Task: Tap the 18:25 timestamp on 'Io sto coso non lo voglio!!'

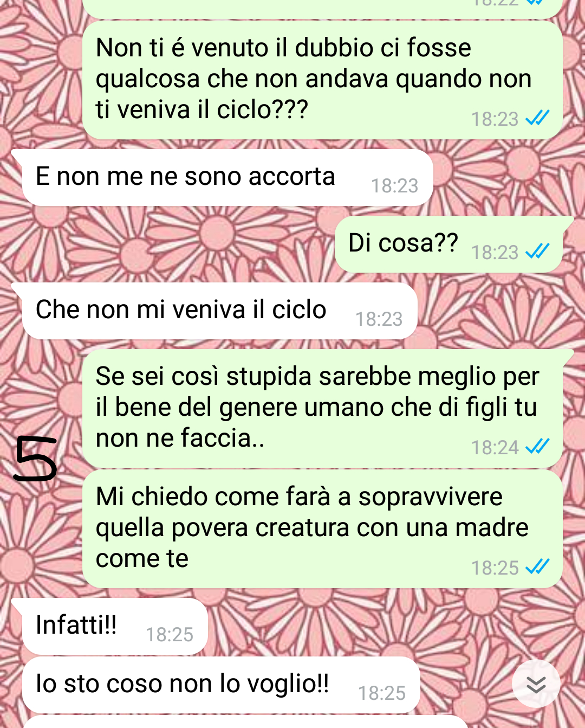Action: [382, 693]
